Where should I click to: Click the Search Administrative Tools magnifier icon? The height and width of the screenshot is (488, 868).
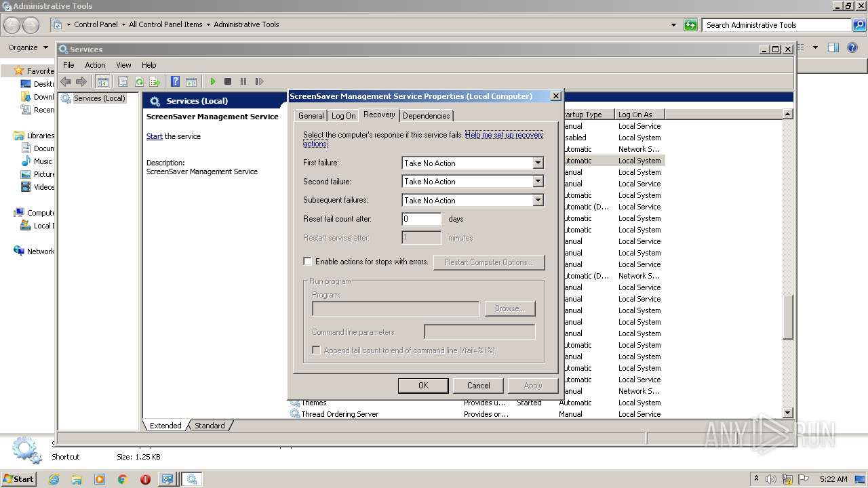pyautogui.click(x=859, y=25)
